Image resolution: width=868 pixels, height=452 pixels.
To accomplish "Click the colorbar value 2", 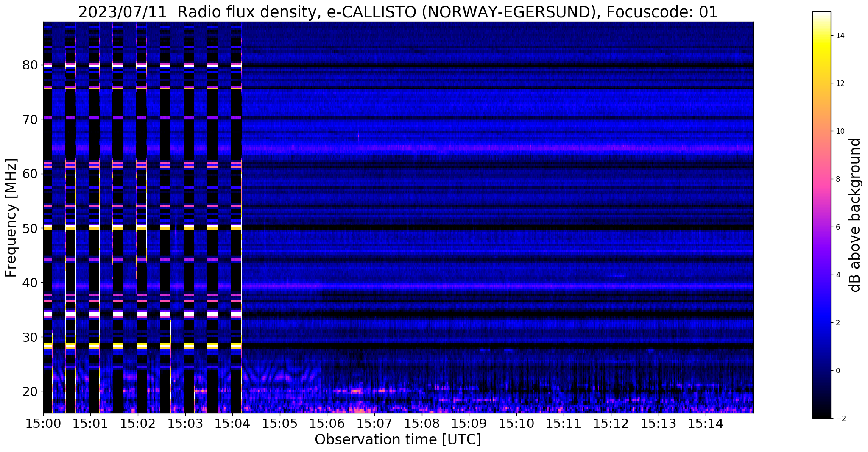I will pyautogui.click(x=837, y=323).
